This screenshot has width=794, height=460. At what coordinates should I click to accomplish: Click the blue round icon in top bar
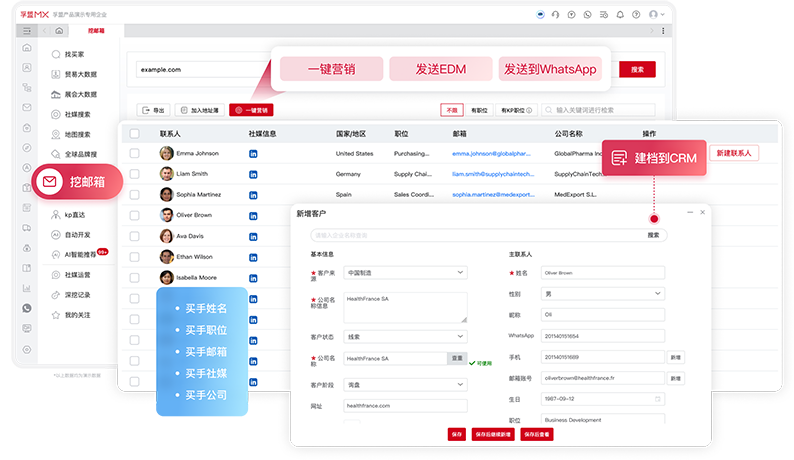point(540,15)
